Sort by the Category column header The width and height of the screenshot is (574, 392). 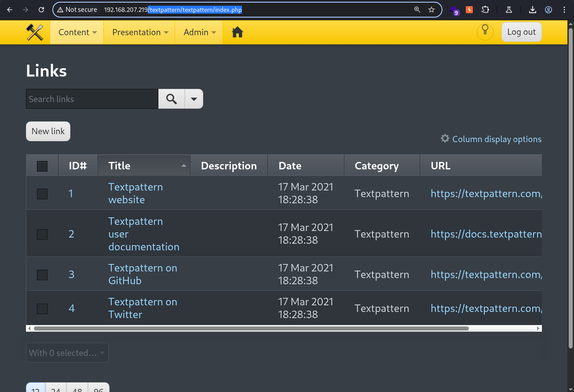point(377,166)
